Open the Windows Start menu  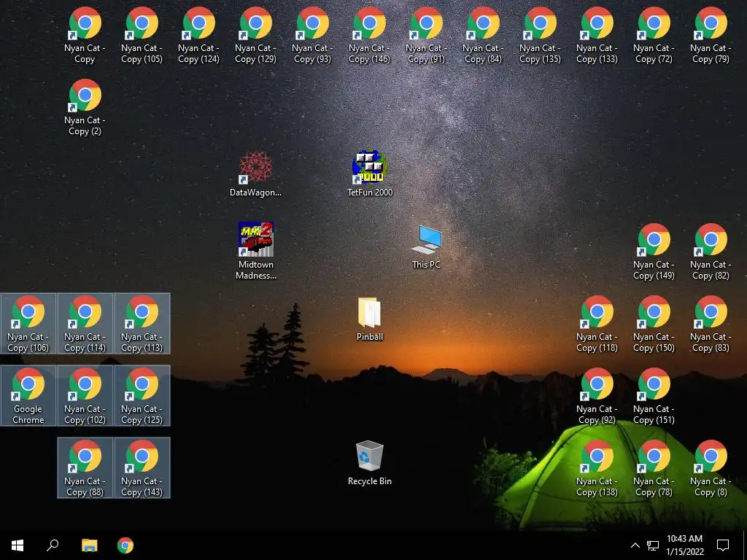[x=18, y=545]
